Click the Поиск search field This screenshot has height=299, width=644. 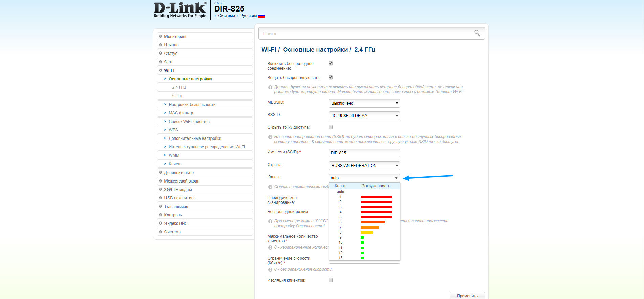371,34
